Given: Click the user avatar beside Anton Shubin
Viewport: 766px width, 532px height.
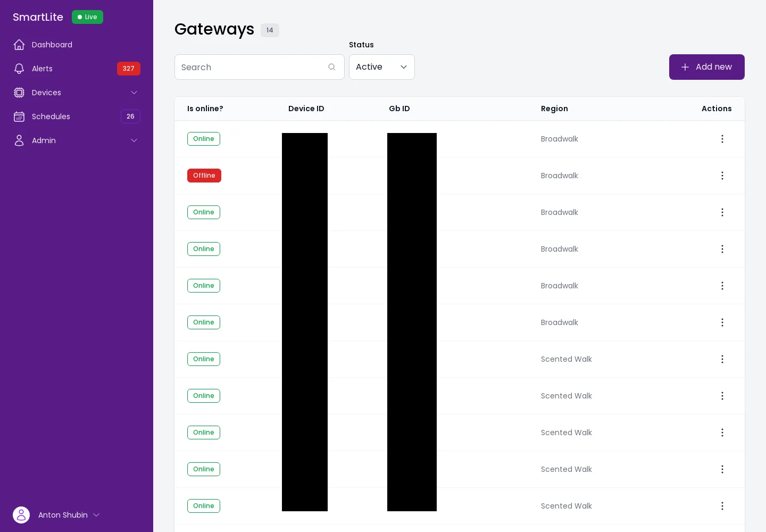Looking at the screenshot, I should (21, 515).
